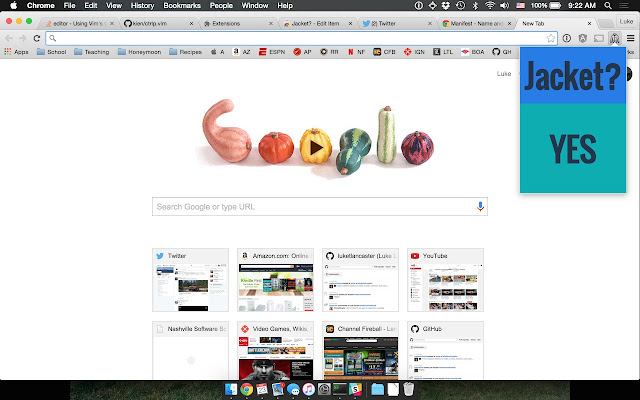Open the Apple A bookmark
640x400 pixels.
(x=218, y=52)
